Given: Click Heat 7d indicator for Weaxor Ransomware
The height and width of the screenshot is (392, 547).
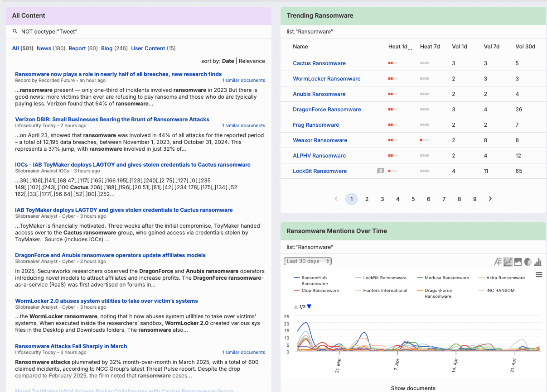Looking at the screenshot, I should 425,140.
